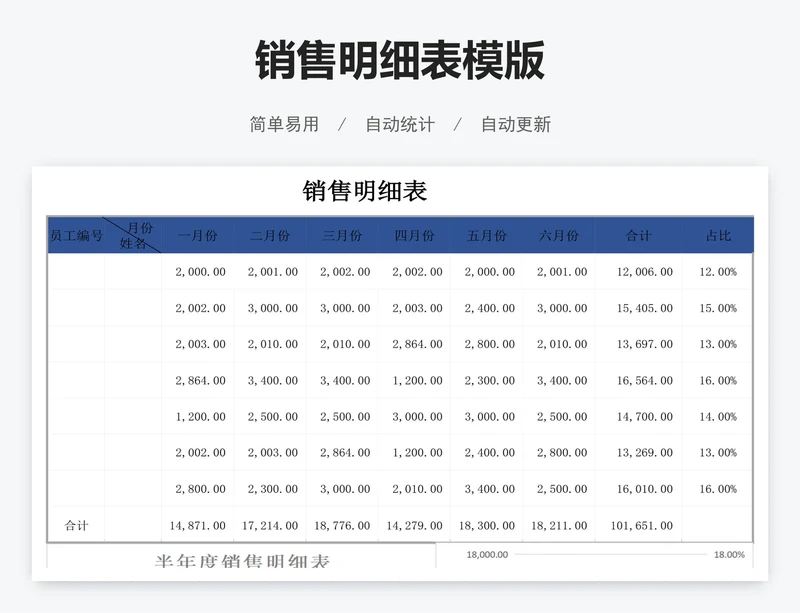
Task: Click 六月份 value 2,500.00 in 14,700.00 row
Action: [x=562, y=417]
